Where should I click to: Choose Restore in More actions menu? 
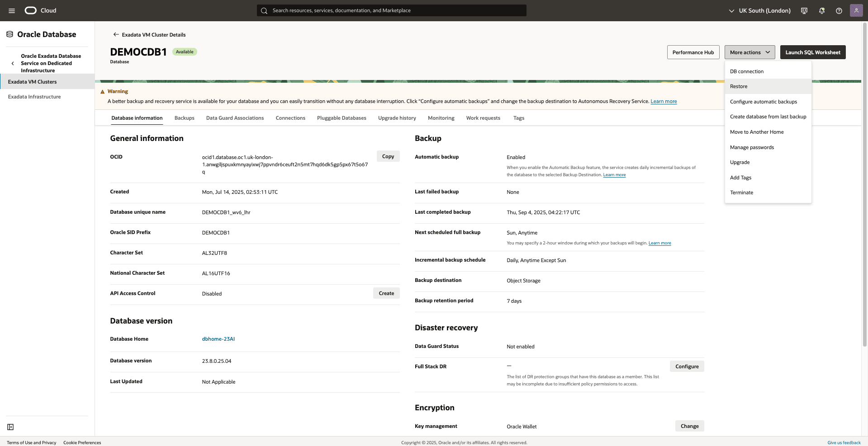click(768, 86)
